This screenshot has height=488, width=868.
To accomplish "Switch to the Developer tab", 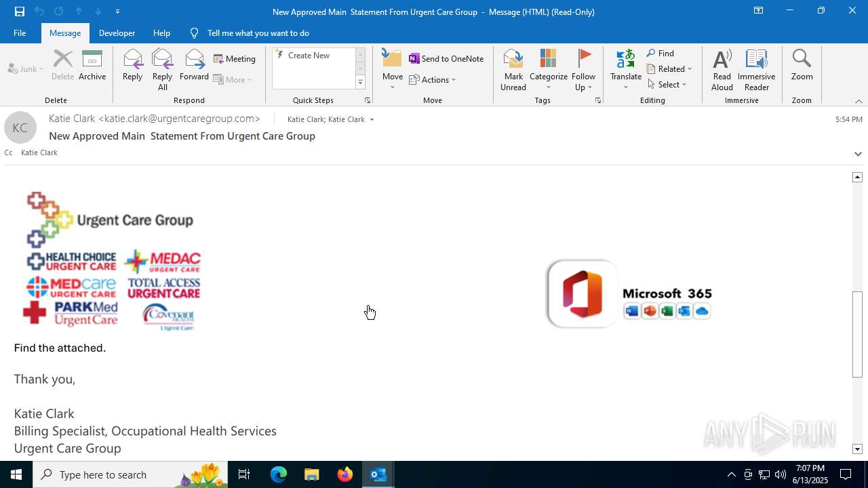I will pos(117,33).
